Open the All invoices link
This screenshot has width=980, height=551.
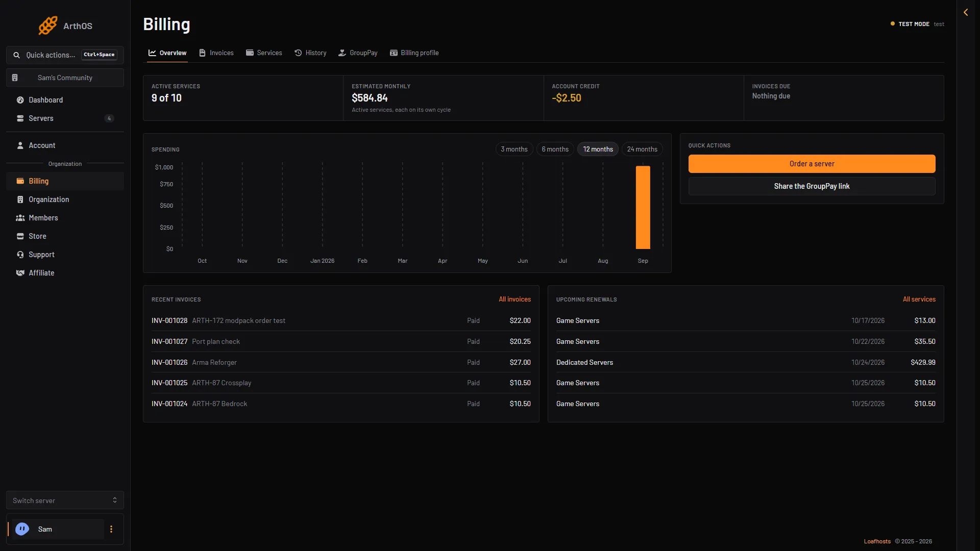[x=514, y=299]
